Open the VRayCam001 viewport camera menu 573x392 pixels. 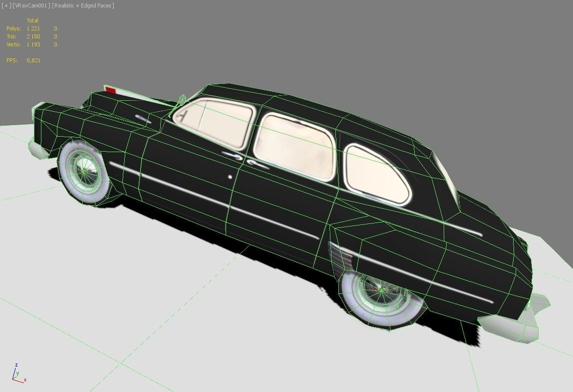(31, 5)
